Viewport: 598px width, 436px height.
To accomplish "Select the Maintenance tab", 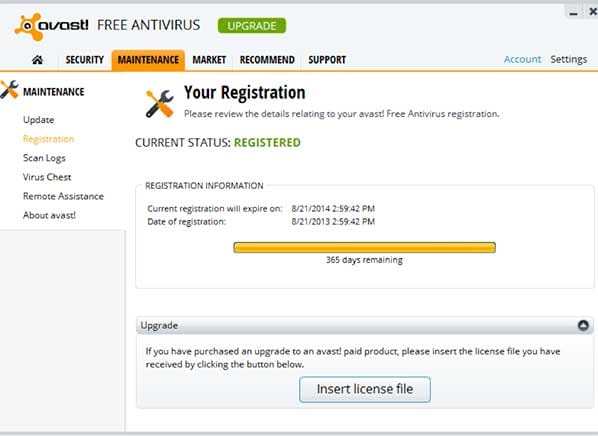I will tap(148, 60).
